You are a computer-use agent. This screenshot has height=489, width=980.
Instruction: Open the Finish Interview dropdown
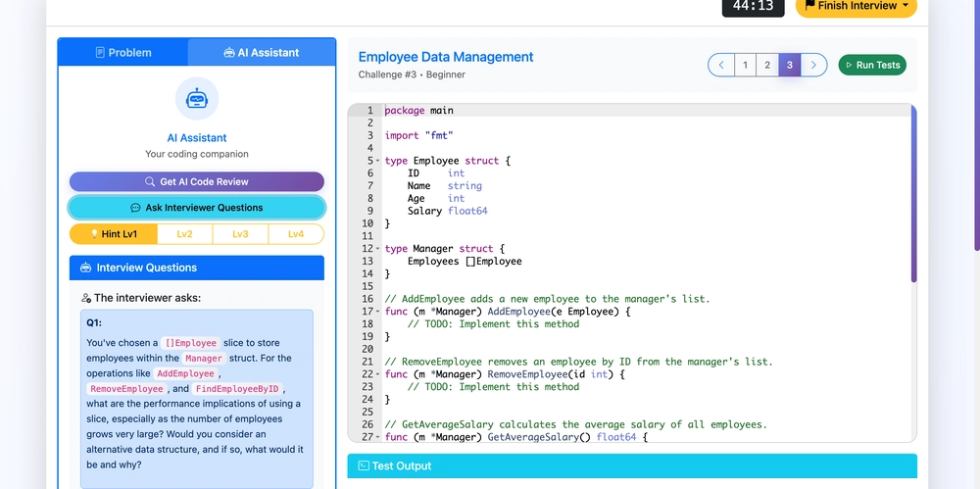pos(856,6)
